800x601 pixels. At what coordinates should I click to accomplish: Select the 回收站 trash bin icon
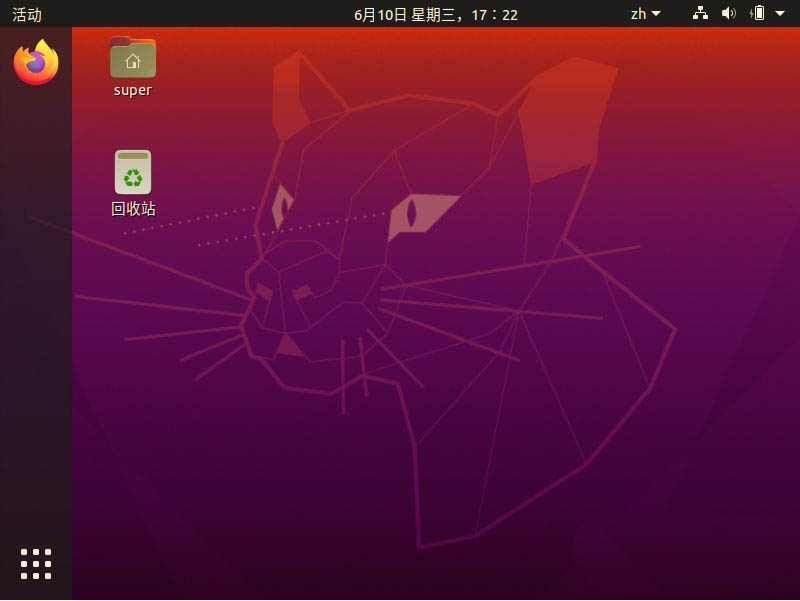(x=133, y=172)
